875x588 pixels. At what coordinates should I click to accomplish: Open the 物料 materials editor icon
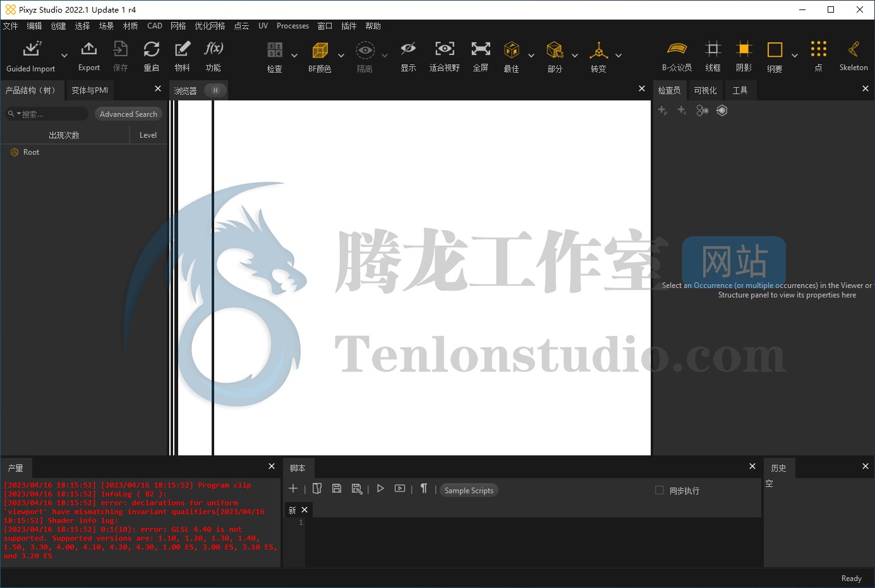coord(183,49)
